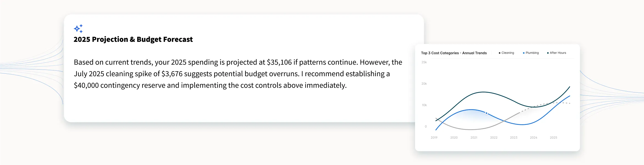Click the $40,000 contingency reserve text
This screenshot has height=165, width=644.
coord(86,86)
